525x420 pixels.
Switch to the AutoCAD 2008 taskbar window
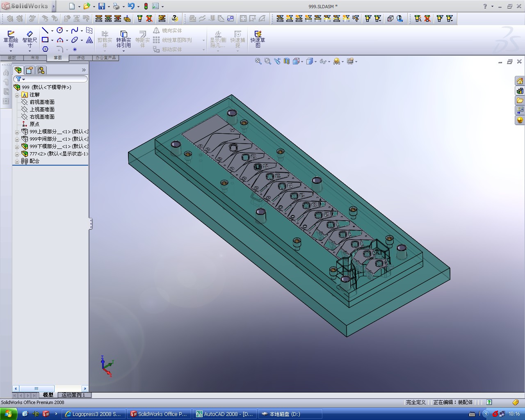coord(225,414)
